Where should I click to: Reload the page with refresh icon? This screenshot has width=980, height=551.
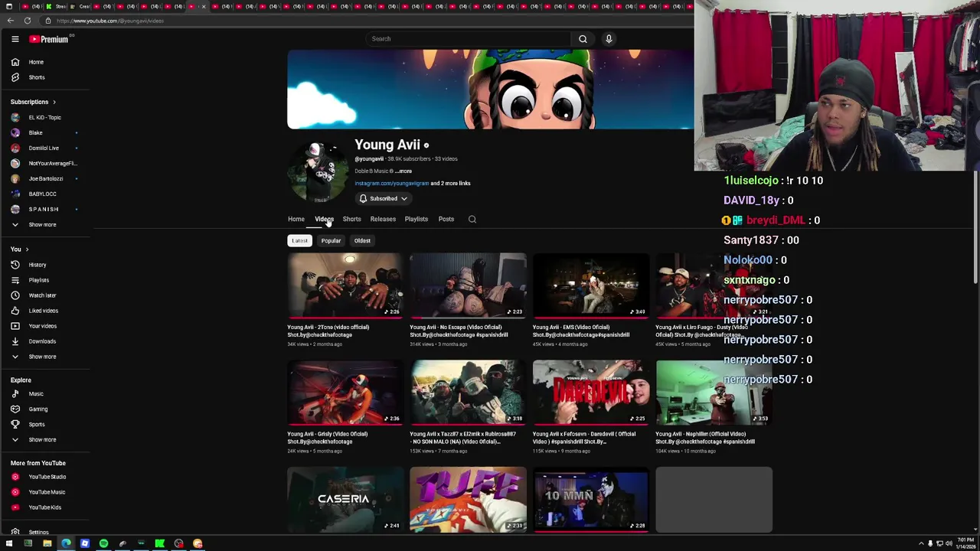[28, 21]
